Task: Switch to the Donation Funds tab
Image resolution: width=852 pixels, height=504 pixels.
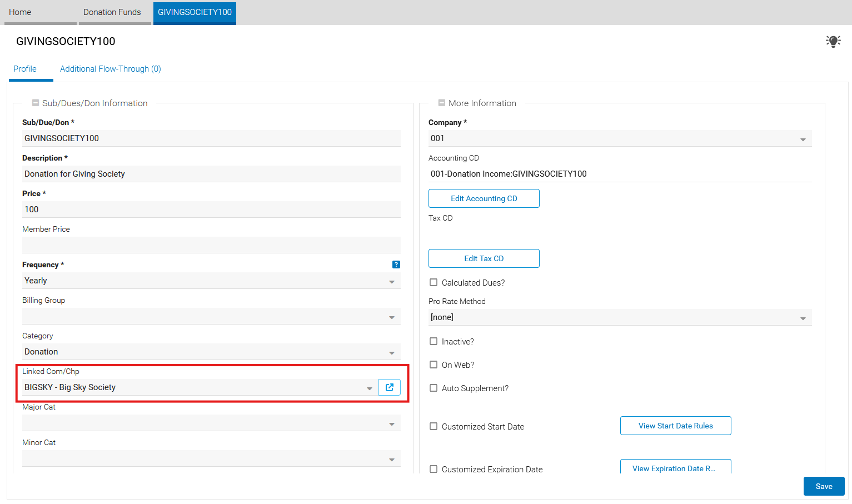Action: coord(115,12)
